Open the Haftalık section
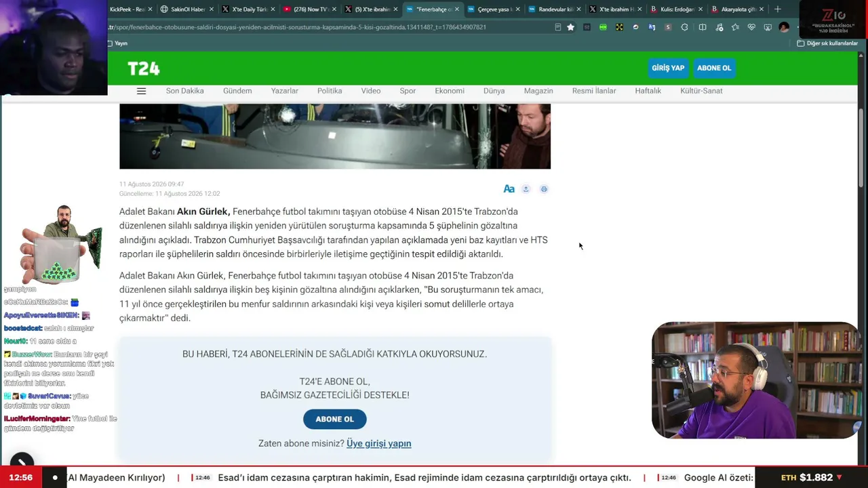 pyautogui.click(x=648, y=91)
